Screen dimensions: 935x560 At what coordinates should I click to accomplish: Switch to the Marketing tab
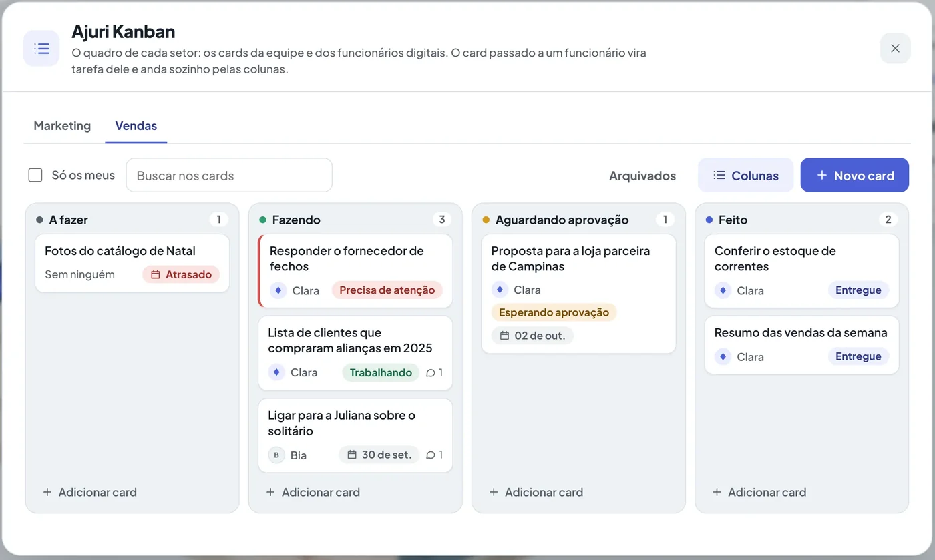click(x=62, y=125)
